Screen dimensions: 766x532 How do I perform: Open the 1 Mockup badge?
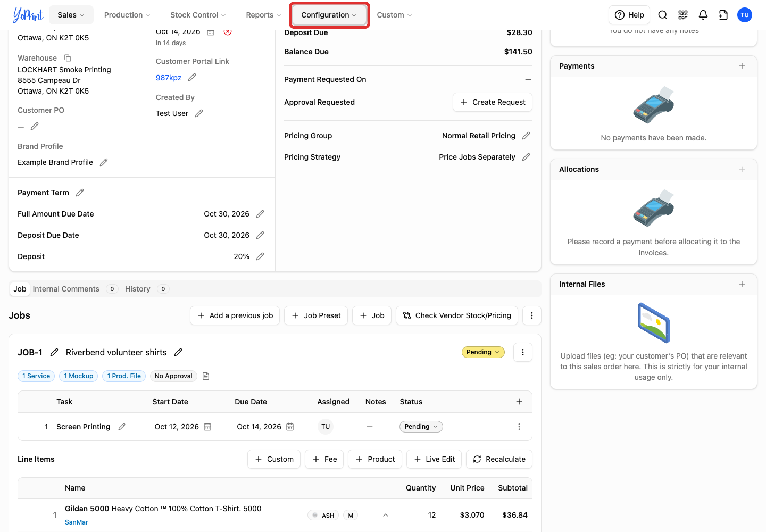pos(79,376)
